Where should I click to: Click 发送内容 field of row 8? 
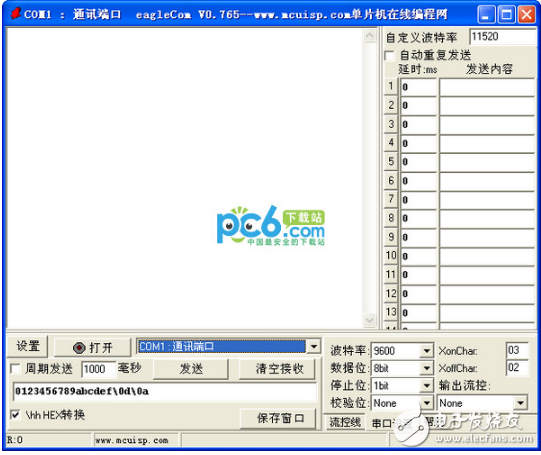487,219
